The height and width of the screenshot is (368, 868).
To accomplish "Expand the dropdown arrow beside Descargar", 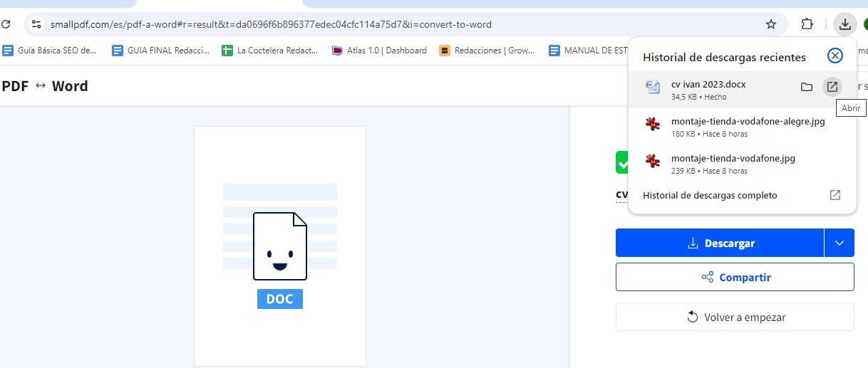I will point(839,243).
